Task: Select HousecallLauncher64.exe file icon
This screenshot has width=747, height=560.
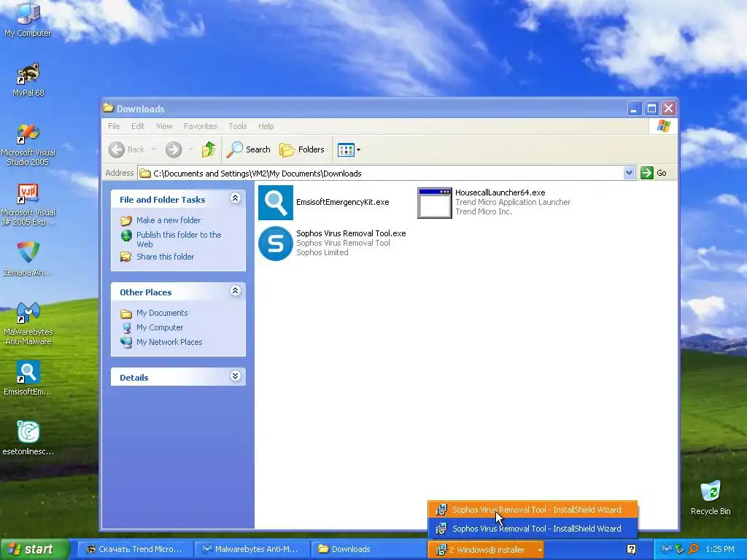Action: pos(435,203)
